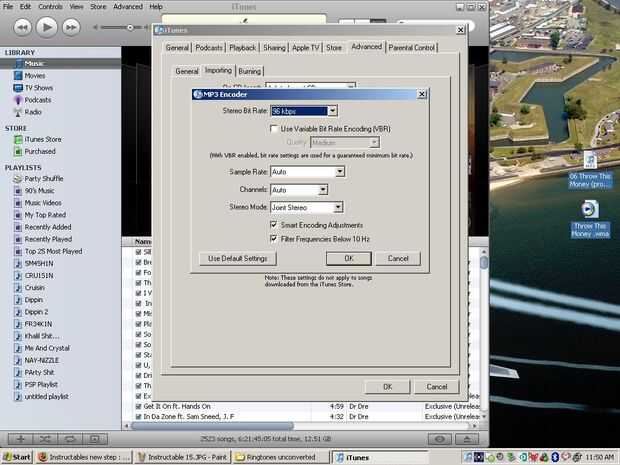This screenshot has height=465, width=620.
Task: Click the Next track button in iTunes
Action: pos(71,27)
